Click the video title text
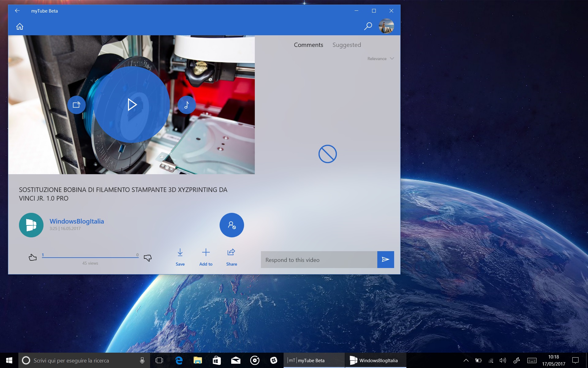 tap(123, 194)
